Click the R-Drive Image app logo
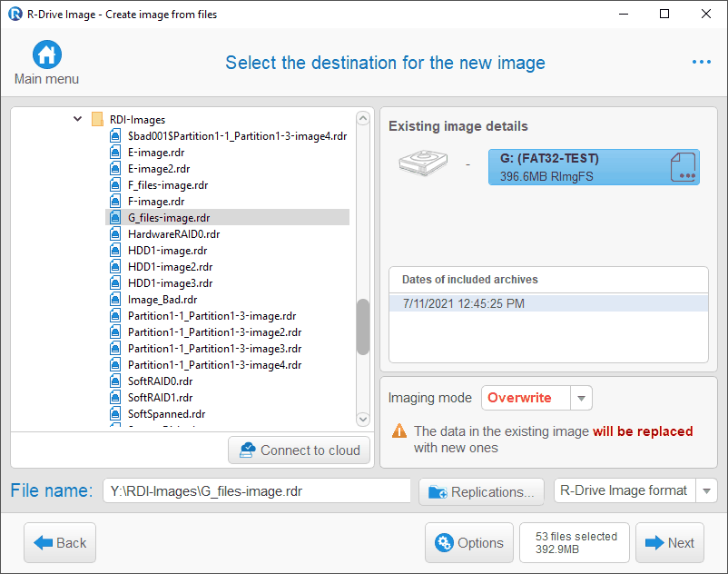728x574 pixels. (15, 14)
